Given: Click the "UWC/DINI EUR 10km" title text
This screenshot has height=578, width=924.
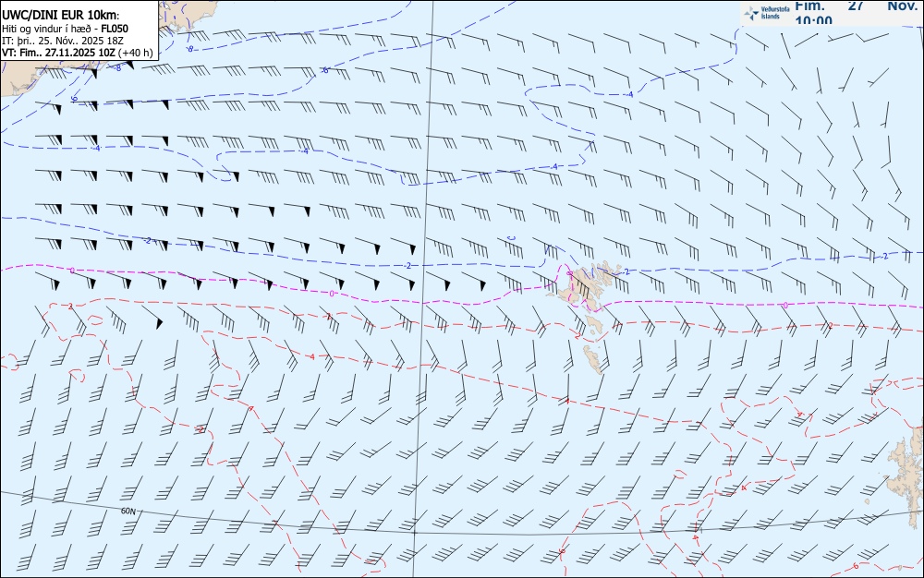Looking at the screenshot, I should (61, 16).
